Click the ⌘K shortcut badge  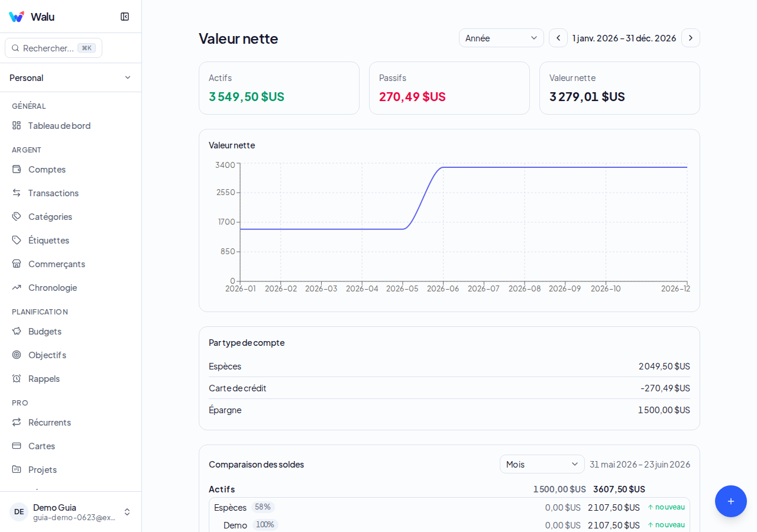coord(86,48)
